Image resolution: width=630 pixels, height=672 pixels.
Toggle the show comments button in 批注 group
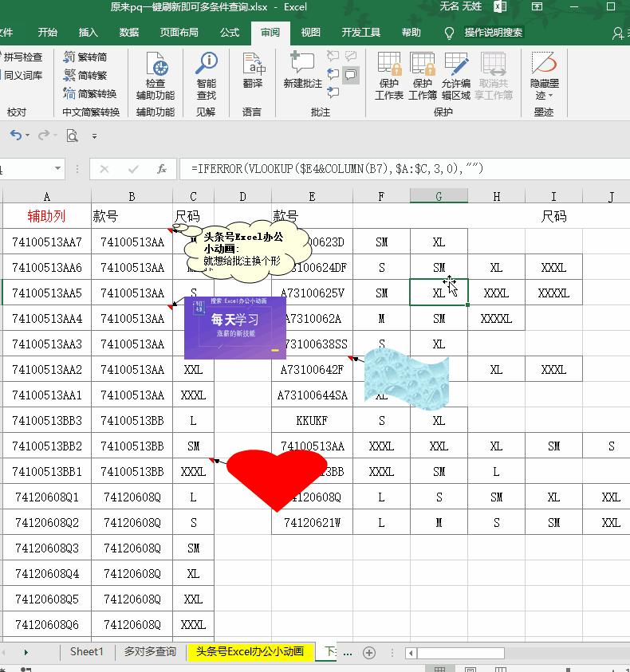click(350, 75)
